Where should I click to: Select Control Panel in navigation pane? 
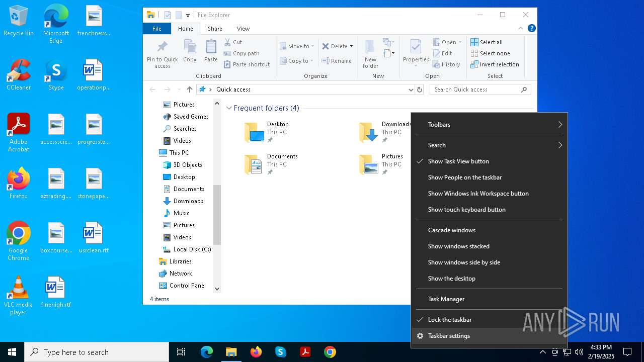click(187, 286)
